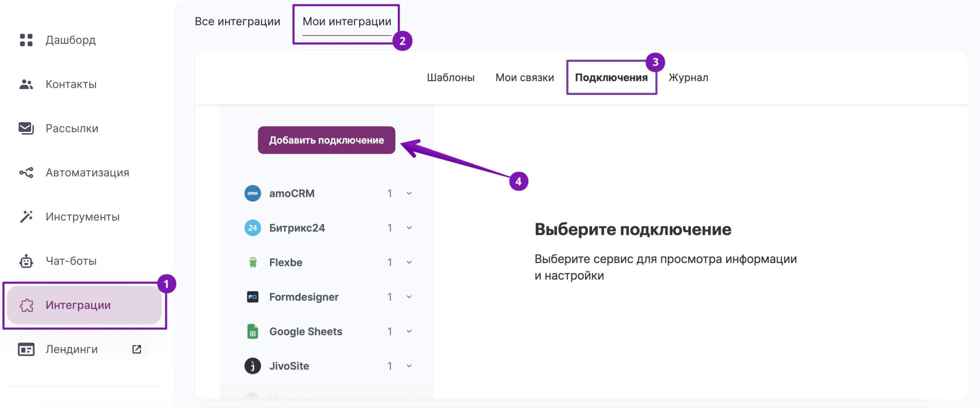This screenshot has height=408, width=980.
Task: Switch to the Шаблоны tab
Action: tap(451, 77)
